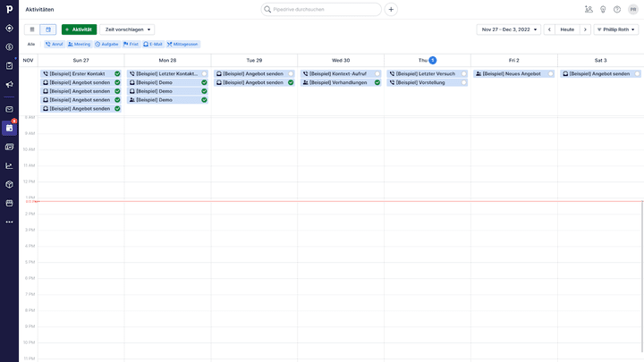
Task: Open Campaigns megaphone icon in sidebar
Action: 9,85
